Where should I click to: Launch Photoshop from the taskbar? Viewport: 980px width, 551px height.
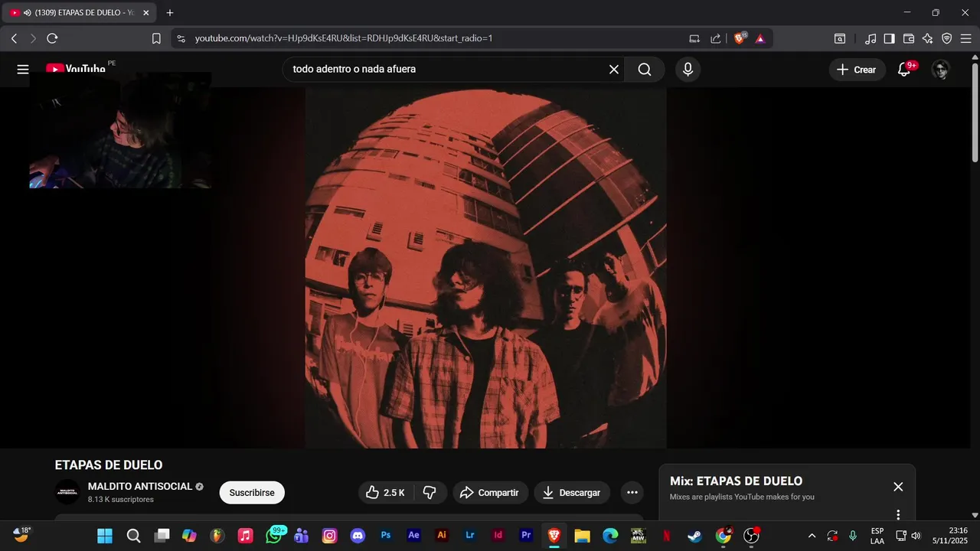coord(386,536)
